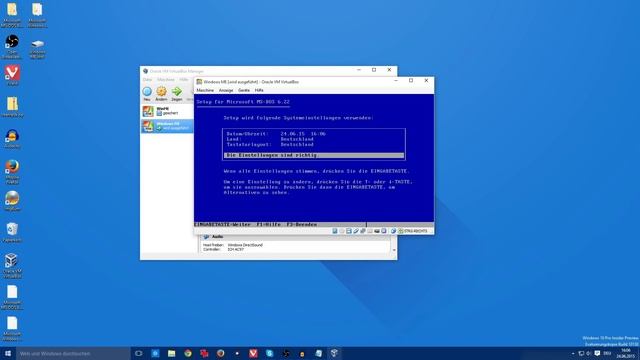This screenshot has height=360, width=640.
Task: Open the Anzeige menu of the VM window
Action: pyautogui.click(x=226, y=90)
